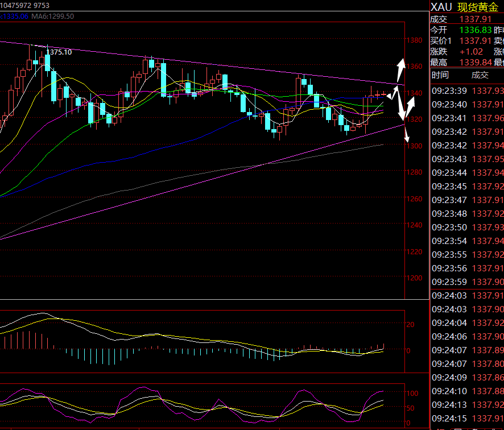Image resolution: width=504 pixels, height=430 pixels.
Task: Select the 成交 last price 1337.91 in the quote summary
Action: (x=476, y=19)
